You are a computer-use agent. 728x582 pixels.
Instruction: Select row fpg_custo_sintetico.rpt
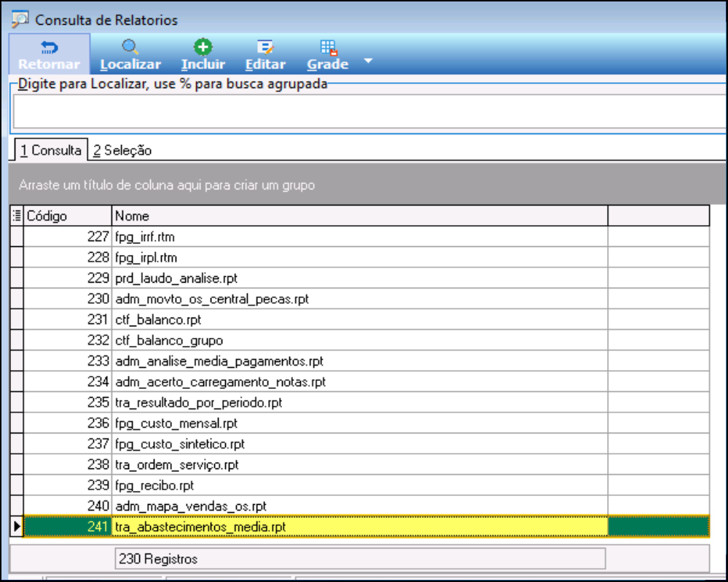pyautogui.click(x=360, y=444)
